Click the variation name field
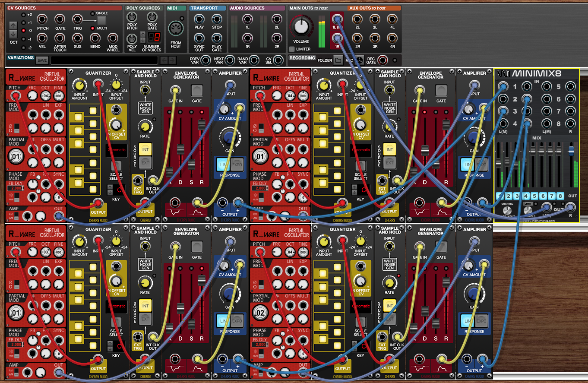588x383 pixels. (104, 60)
